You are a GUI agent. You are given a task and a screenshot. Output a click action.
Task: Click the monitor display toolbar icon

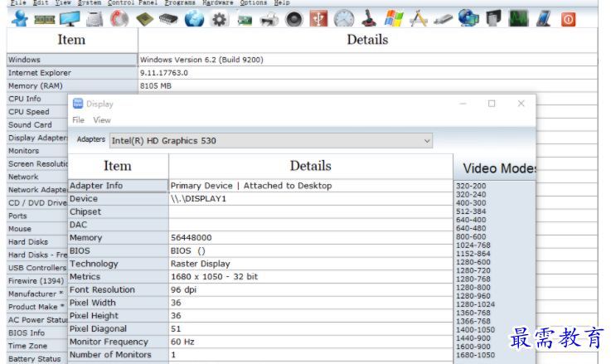click(70, 19)
